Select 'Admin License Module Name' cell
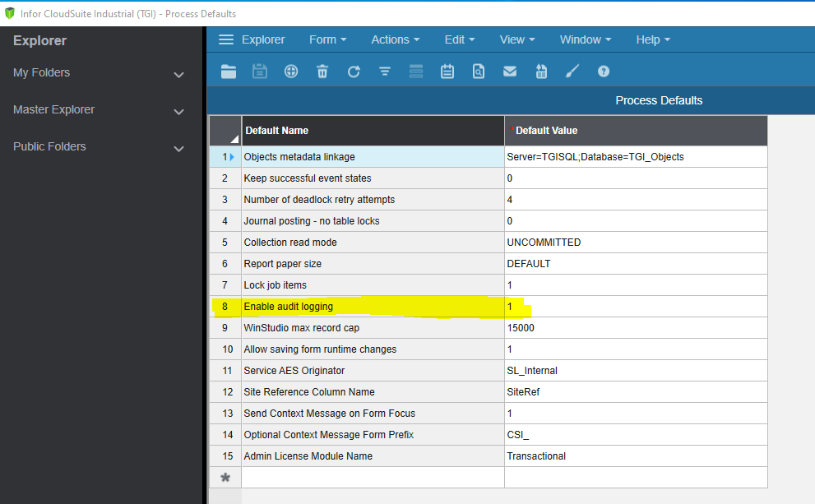This screenshot has height=504, width=815. point(373,456)
